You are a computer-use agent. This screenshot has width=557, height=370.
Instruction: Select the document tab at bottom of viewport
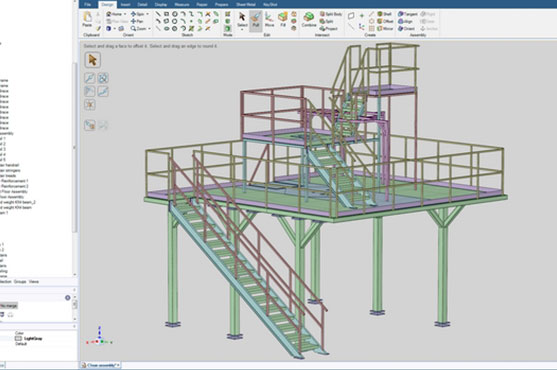click(x=101, y=365)
